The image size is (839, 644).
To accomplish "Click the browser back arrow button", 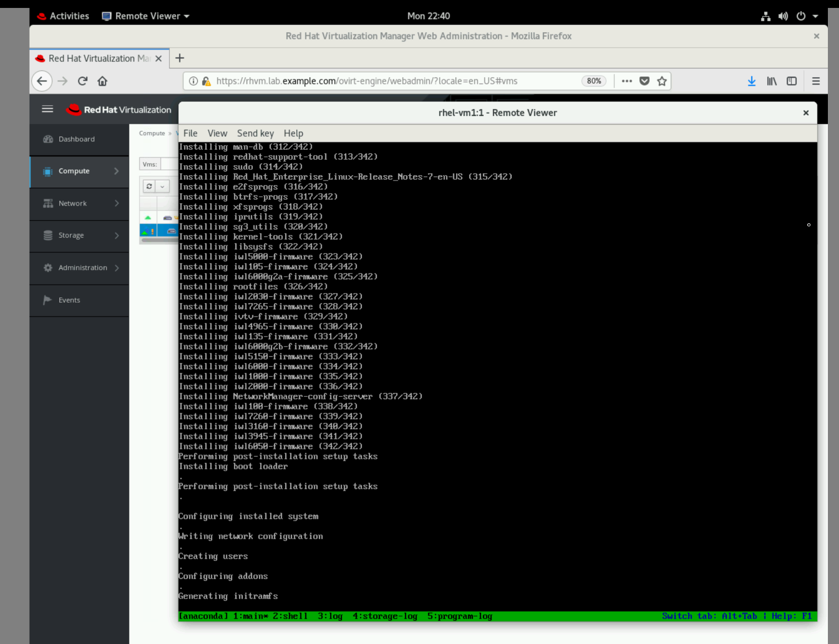I will point(42,81).
